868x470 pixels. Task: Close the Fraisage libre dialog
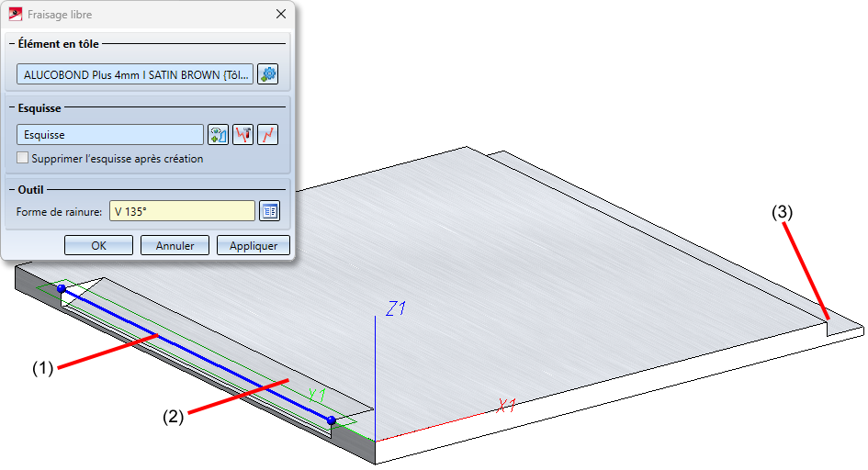(x=281, y=14)
